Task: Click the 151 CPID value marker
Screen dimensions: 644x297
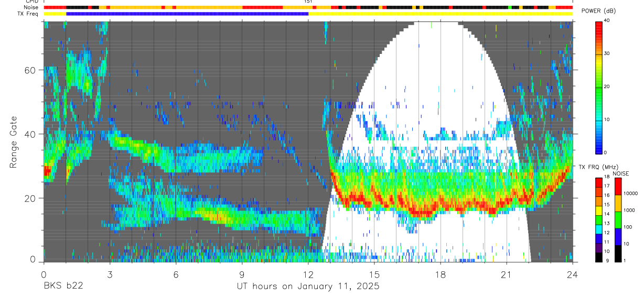Action: pos(308,2)
